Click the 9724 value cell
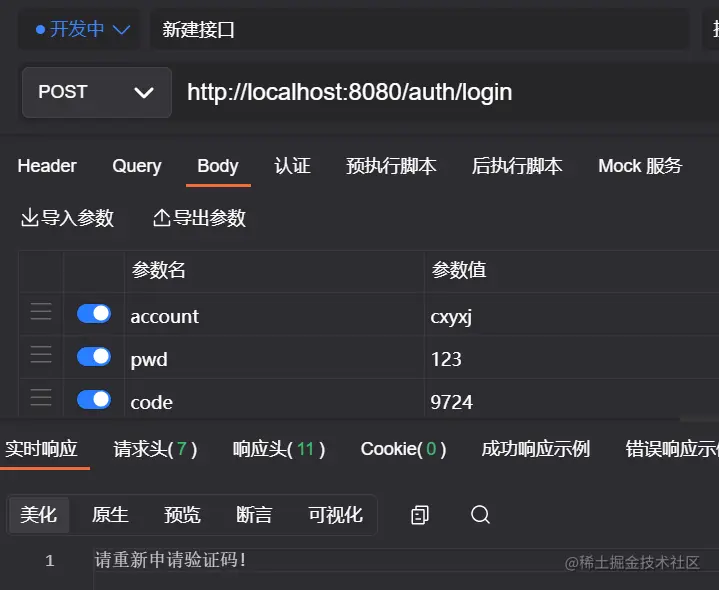Screen dimensions: 719x590 click(x=572, y=398)
